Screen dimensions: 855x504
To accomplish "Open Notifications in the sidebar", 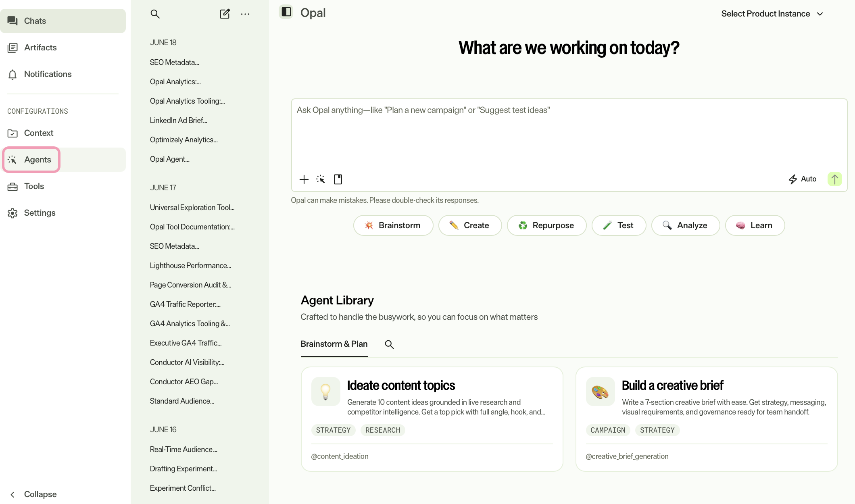I will (x=63, y=74).
